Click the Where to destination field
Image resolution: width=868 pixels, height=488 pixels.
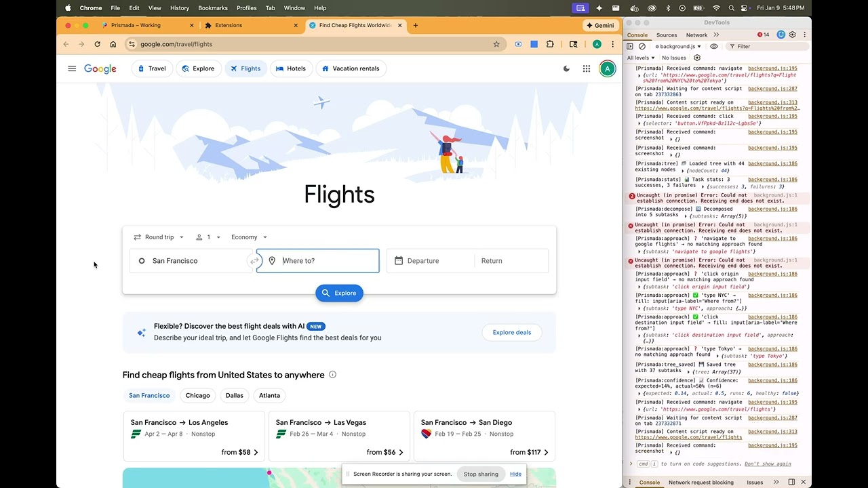[x=317, y=261]
